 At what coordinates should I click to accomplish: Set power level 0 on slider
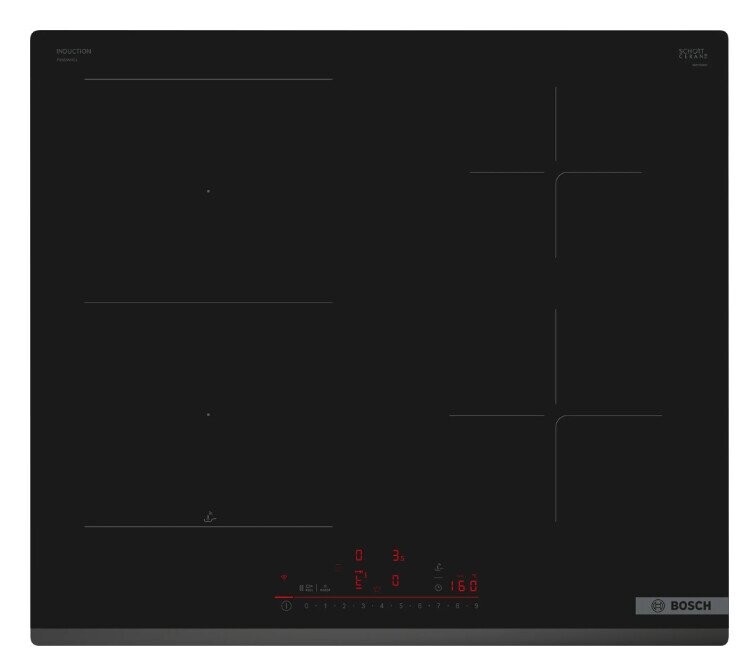click(x=306, y=606)
